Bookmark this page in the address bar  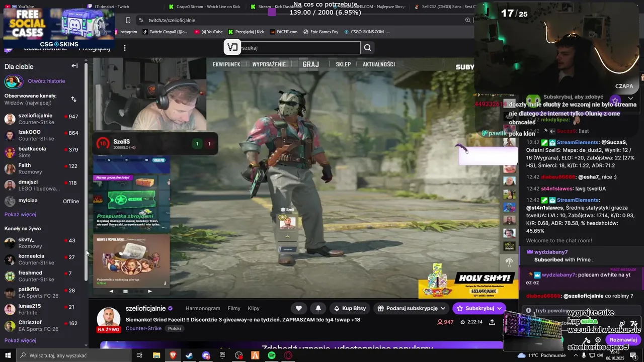128,20
